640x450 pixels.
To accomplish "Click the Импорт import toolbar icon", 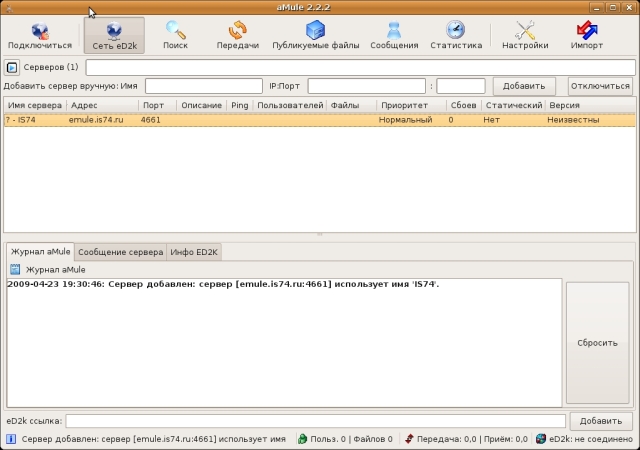I will point(587,35).
